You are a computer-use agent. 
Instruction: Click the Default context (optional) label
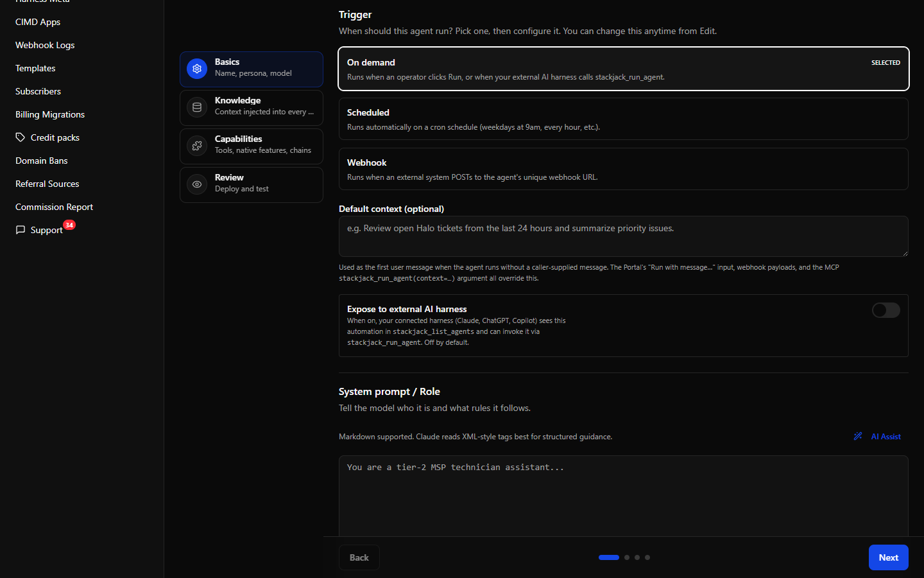coord(391,209)
